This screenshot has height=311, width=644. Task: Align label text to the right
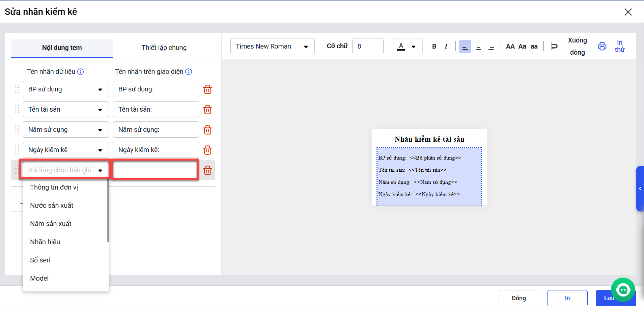tap(491, 47)
